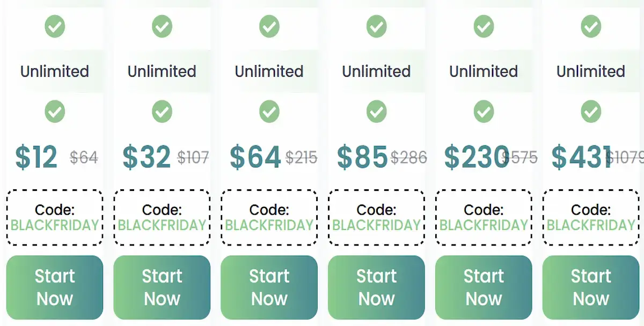Click the checkmark above the $85 price
644x326 pixels.
tap(376, 112)
